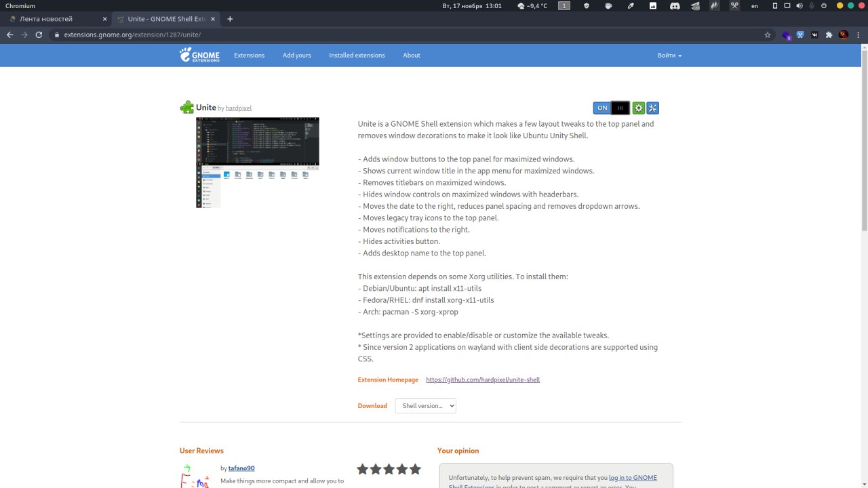This screenshot has width=868, height=488.
Task: Close the Unite GNOME Shell tab
Action: [212, 19]
